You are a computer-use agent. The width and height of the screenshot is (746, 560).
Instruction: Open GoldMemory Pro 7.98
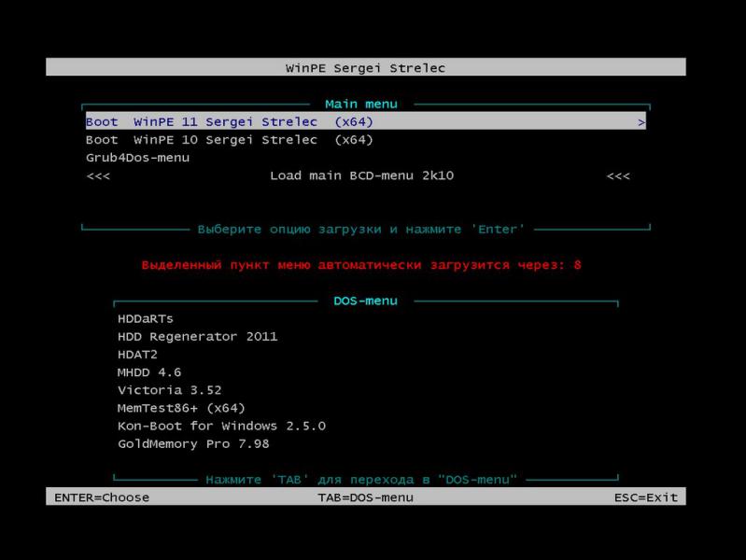[x=193, y=444]
